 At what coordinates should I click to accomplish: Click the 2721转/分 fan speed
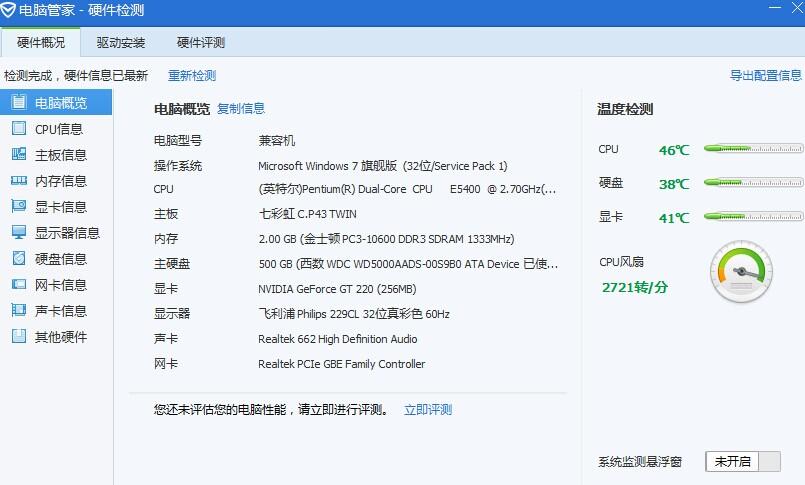tap(635, 287)
